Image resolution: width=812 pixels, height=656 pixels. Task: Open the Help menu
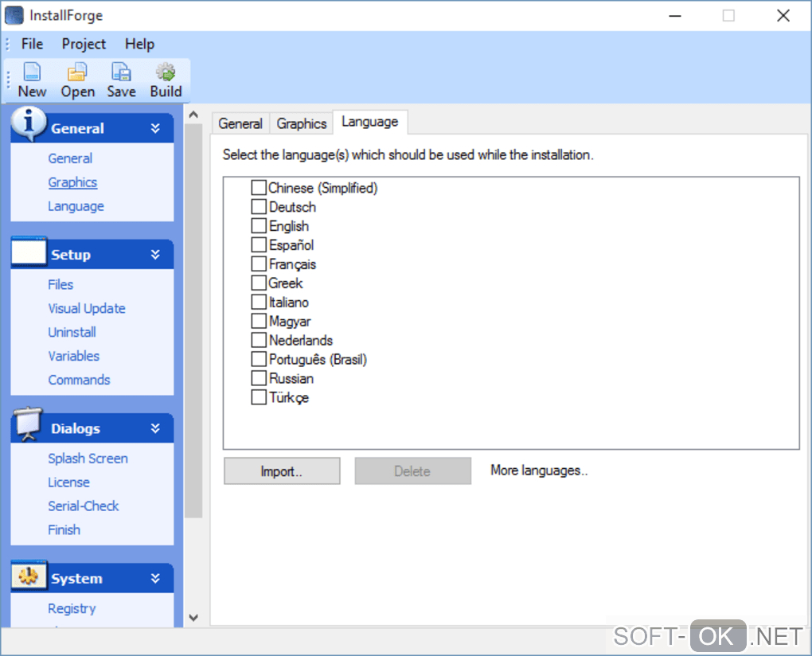pos(140,44)
